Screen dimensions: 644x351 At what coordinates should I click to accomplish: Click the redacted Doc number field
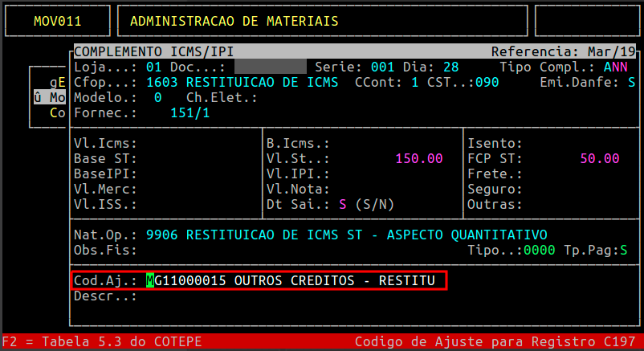(x=271, y=67)
